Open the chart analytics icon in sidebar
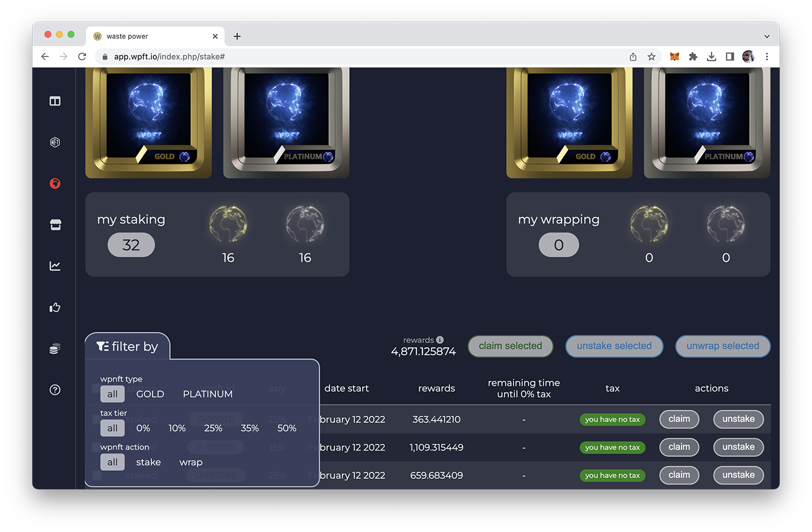The image size is (812, 532). point(55,266)
